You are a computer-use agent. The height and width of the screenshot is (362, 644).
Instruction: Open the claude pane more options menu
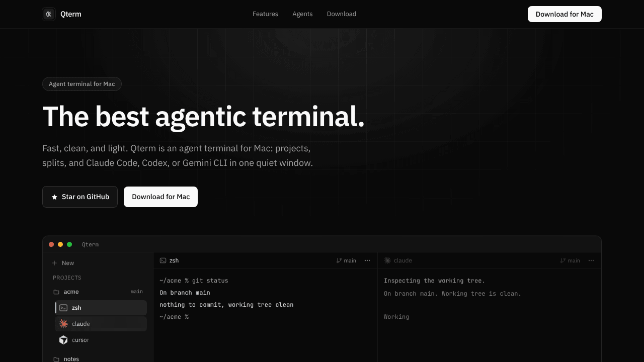[591, 260]
